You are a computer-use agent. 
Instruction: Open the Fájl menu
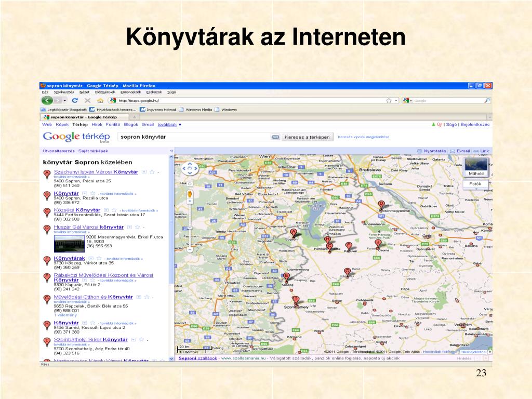click(x=45, y=92)
